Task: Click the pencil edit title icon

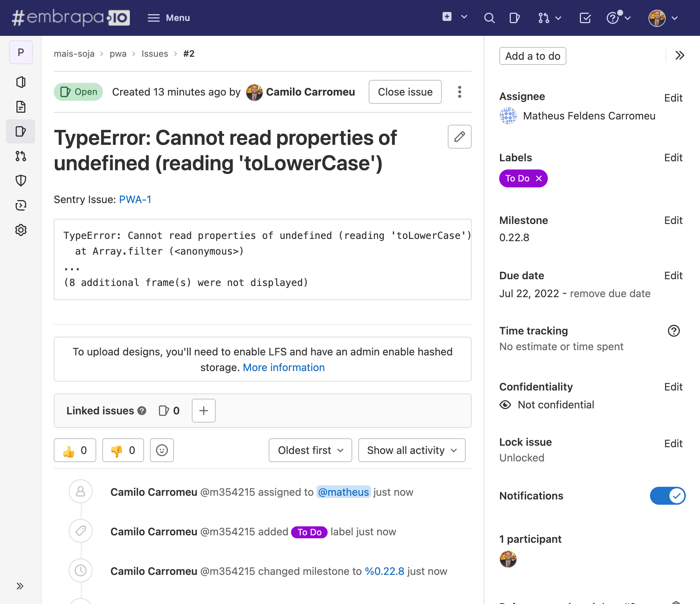Action: [x=459, y=137]
